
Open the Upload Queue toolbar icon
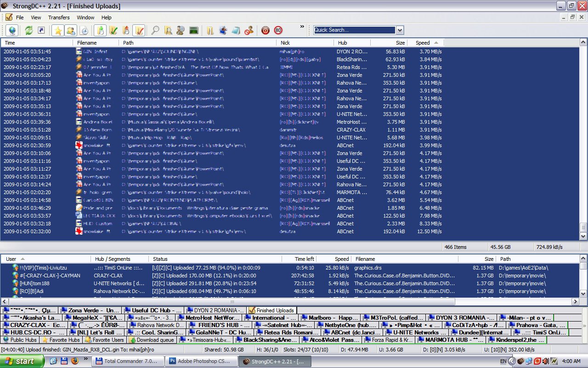pos(126,30)
